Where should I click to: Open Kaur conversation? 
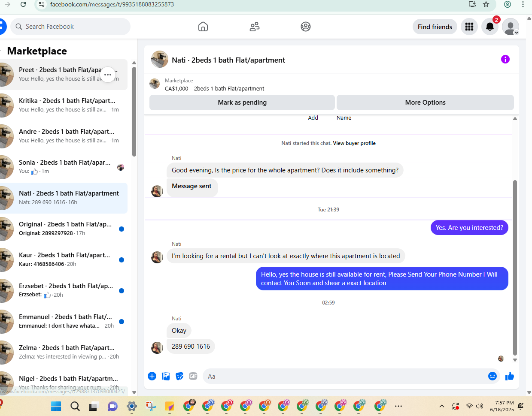click(x=64, y=260)
